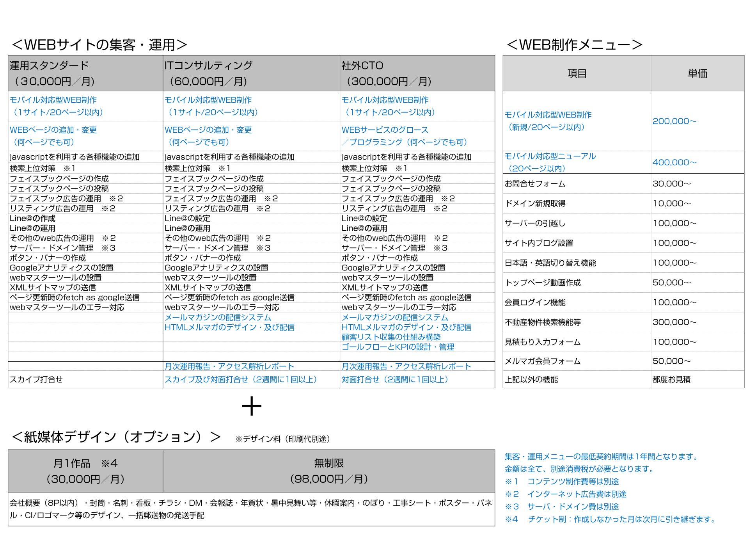Click WEBサービスのグロース in the 社外CTO column
749x560 pixels.
385,130
